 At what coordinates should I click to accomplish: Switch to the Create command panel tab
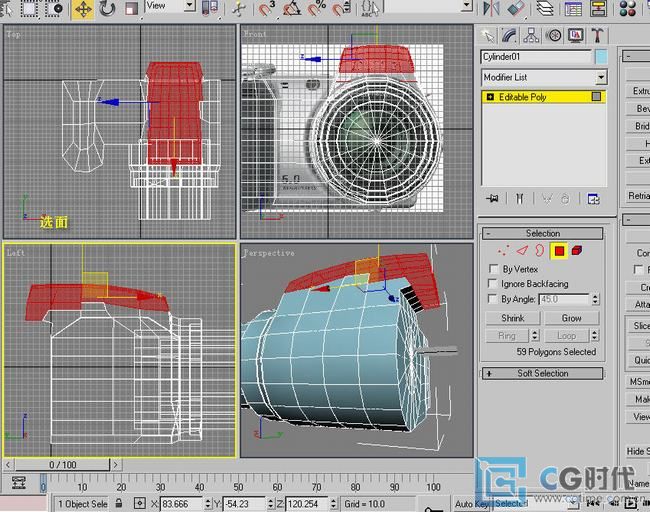(489, 36)
